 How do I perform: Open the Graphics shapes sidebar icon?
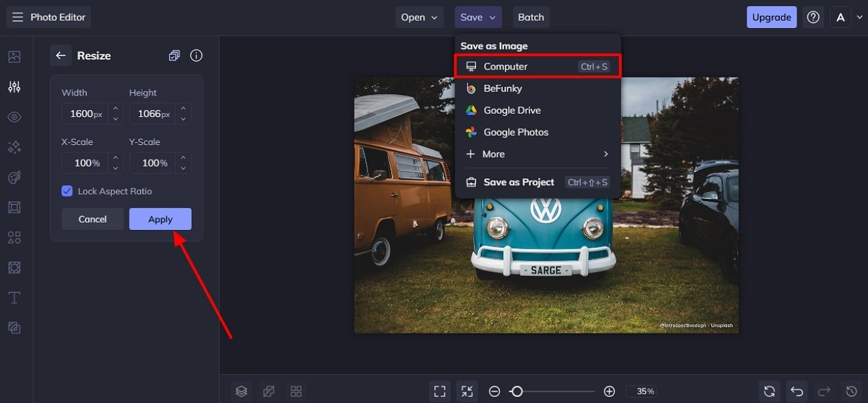(14, 237)
